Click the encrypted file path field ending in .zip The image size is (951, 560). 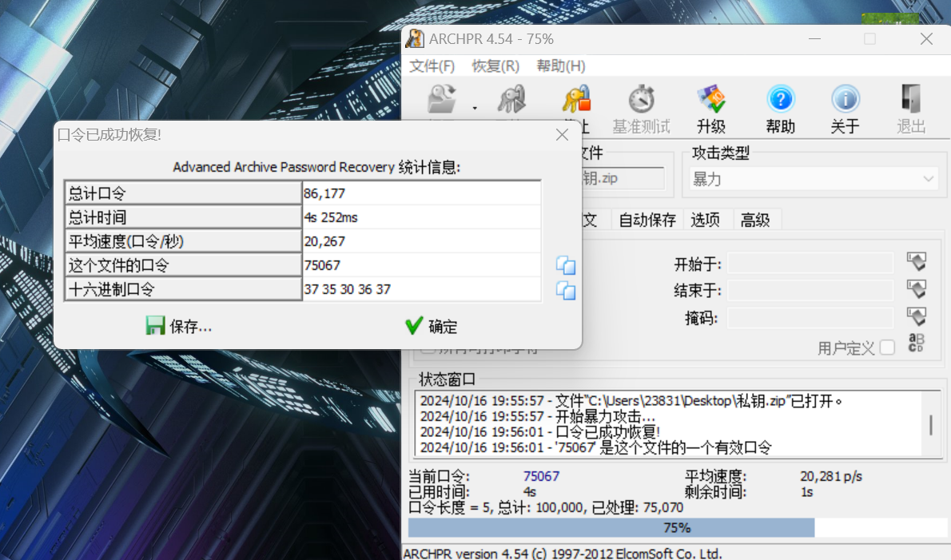[623, 178]
